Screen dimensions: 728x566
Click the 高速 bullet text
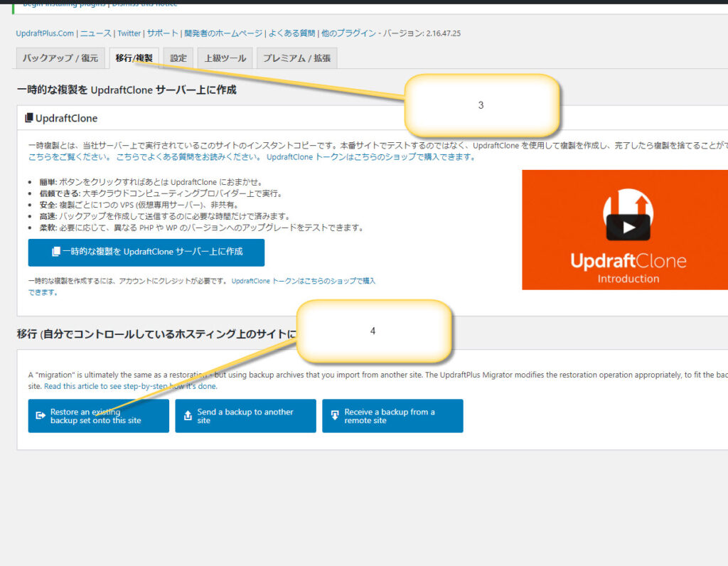[166, 216]
